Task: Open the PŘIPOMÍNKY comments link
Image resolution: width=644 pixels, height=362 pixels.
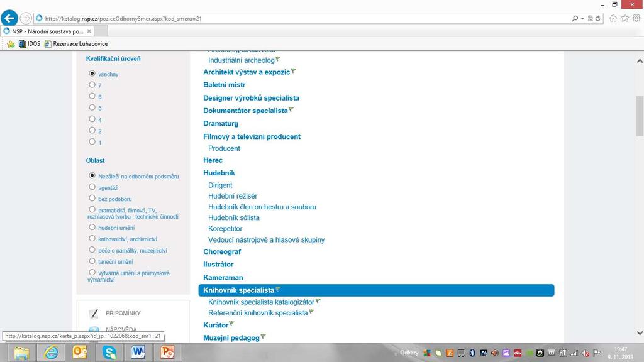Action: tap(123, 313)
